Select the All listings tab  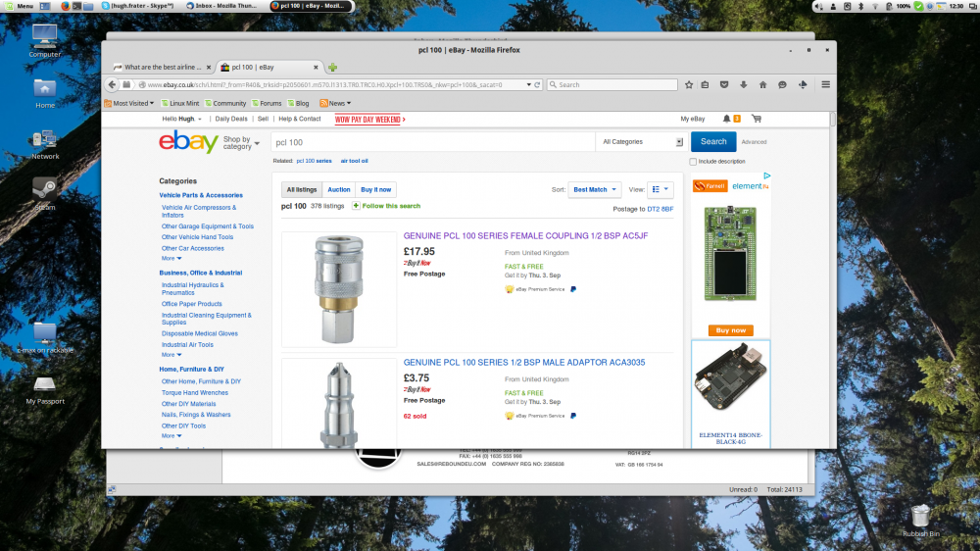pos(301,189)
